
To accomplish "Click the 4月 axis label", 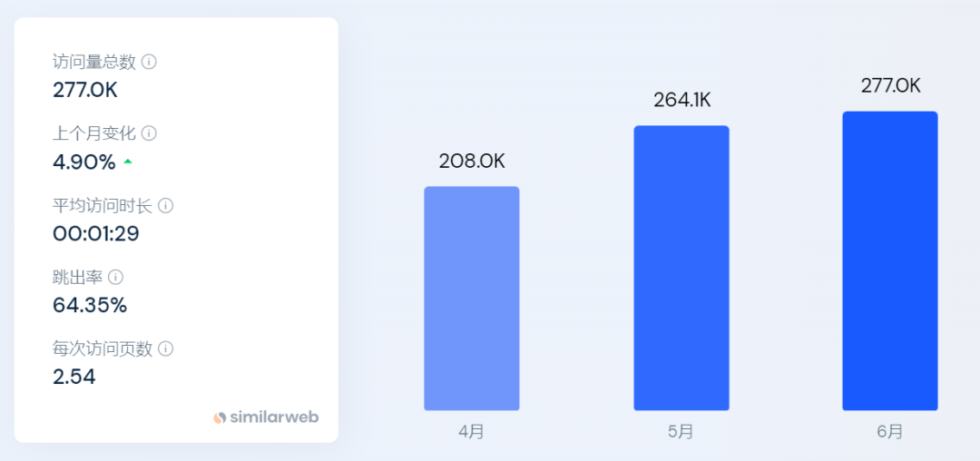I will coord(472,432).
